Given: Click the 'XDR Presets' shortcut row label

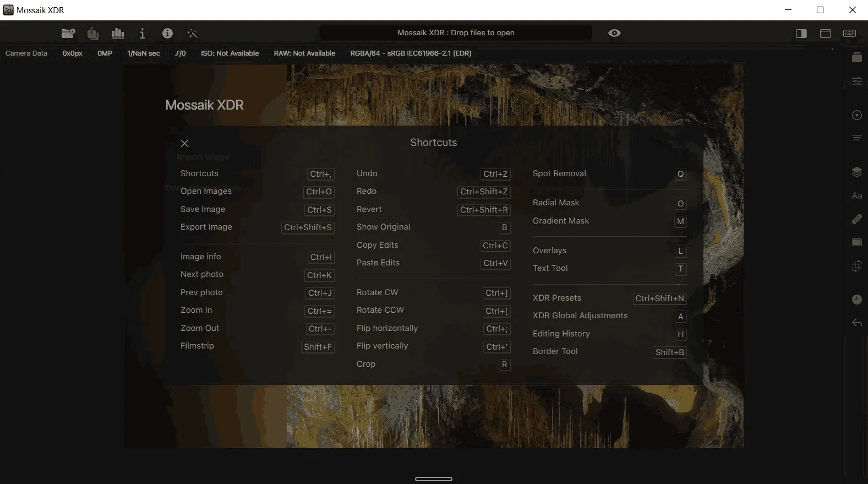Looking at the screenshot, I should (x=557, y=298).
